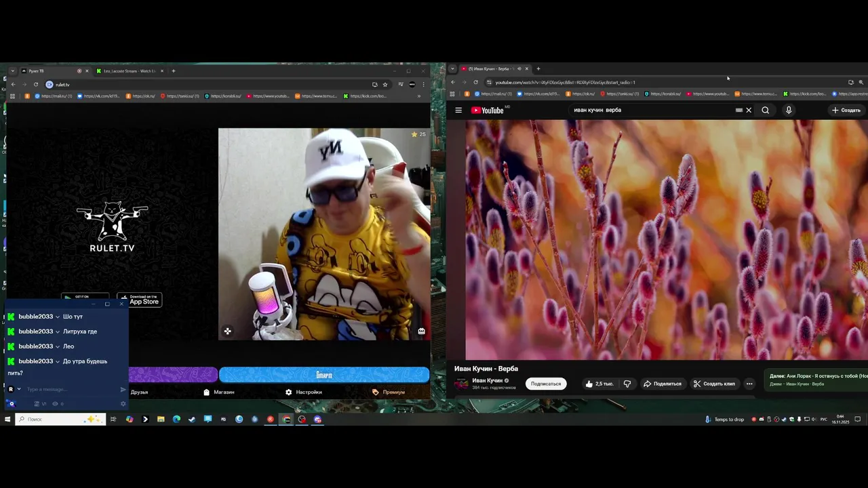Go back in rulet.tv browser window

[x=13, y=85]
